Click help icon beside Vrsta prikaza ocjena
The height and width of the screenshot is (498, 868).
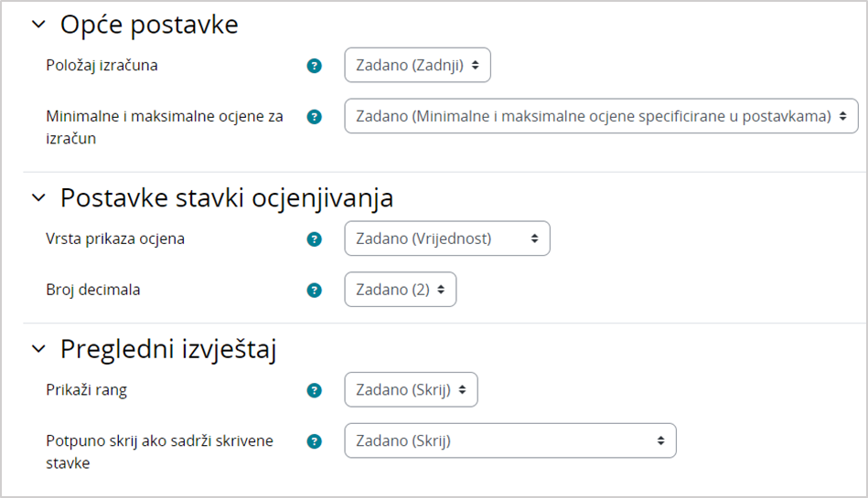pos(315,239)
